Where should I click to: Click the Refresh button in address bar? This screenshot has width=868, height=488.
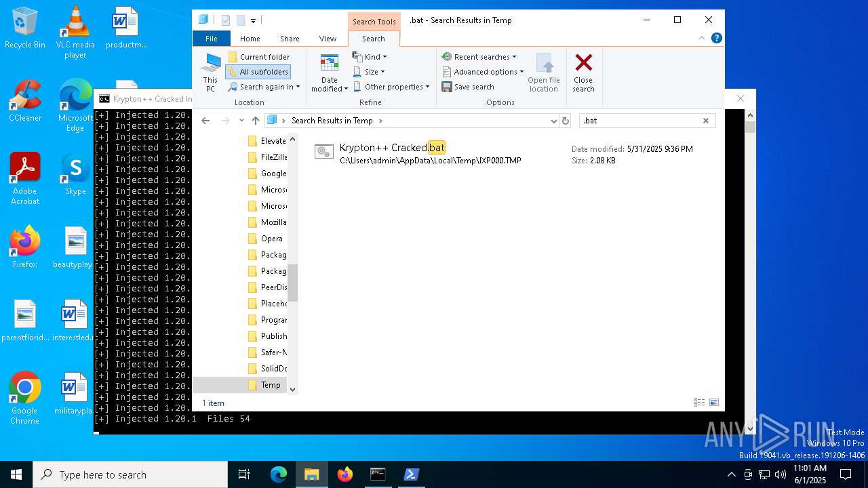coord(566,121)
